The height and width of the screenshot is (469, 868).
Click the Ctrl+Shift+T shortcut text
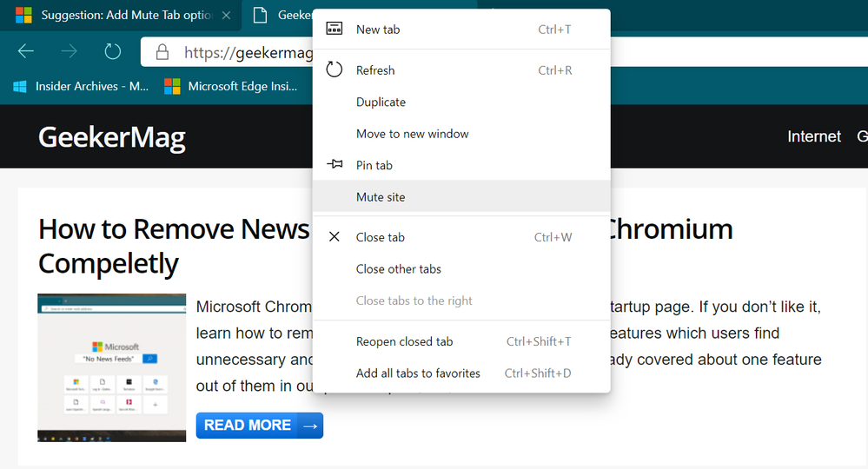coord(539,341)
